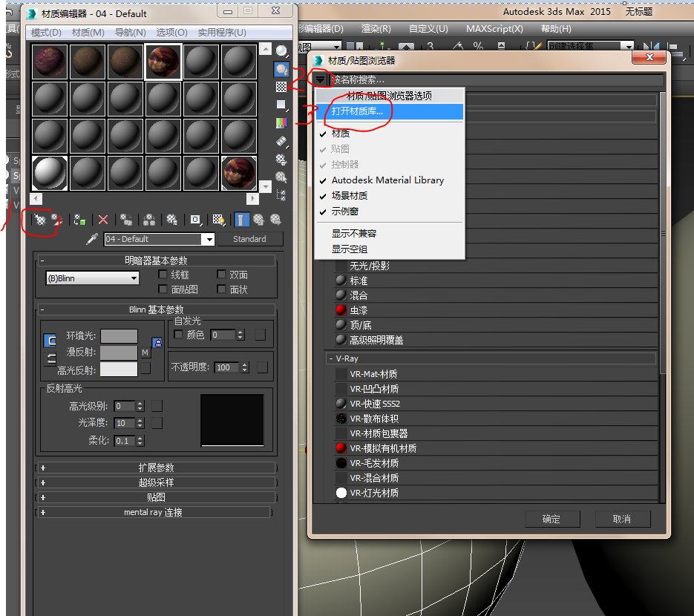Screen dimensions: 694x616
Task: Click the red X Reset Material icon
Action: click(x=102, y=220)
